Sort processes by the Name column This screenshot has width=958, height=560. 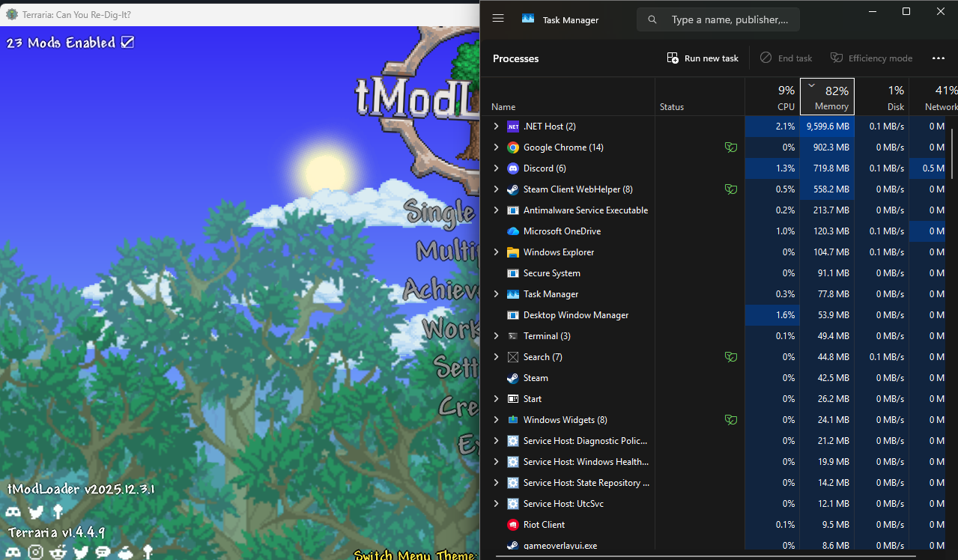(568, 97)
